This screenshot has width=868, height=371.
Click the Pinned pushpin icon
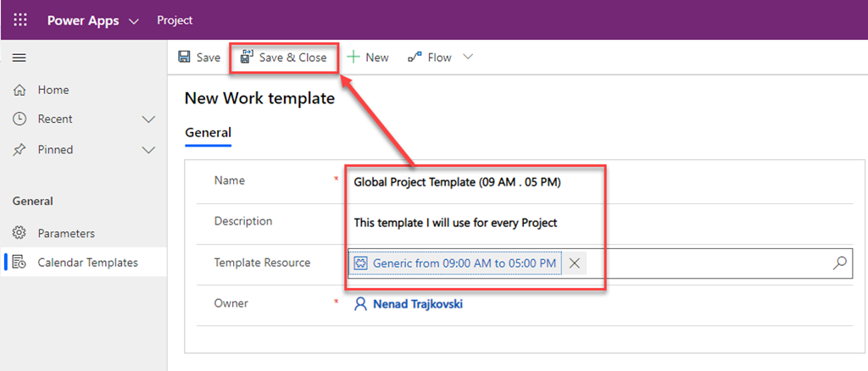19,150
